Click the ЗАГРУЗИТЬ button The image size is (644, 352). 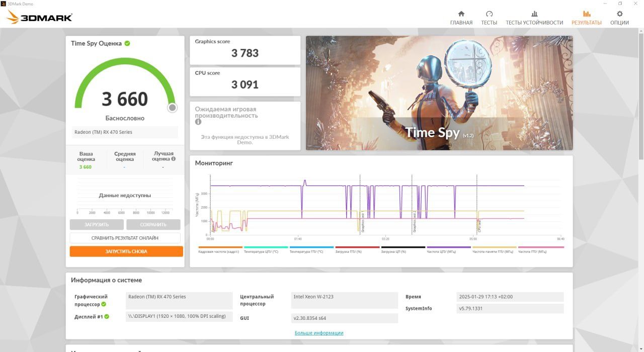(97, 225)
